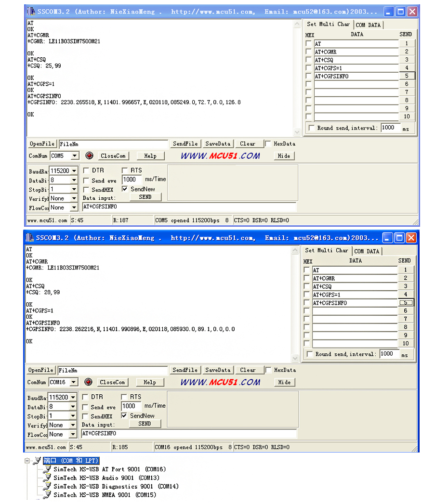Screen dimensions: 448x504
Task: Visit WWW.MCU51.COM link in COM5 window
Action: pos(220,156)
